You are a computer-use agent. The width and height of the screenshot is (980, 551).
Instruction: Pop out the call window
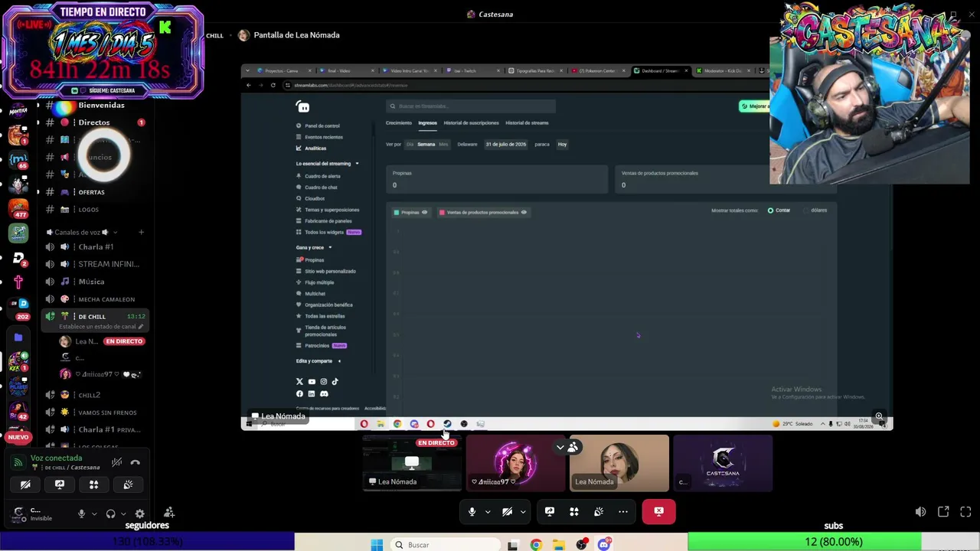click(x=943, y=512)
